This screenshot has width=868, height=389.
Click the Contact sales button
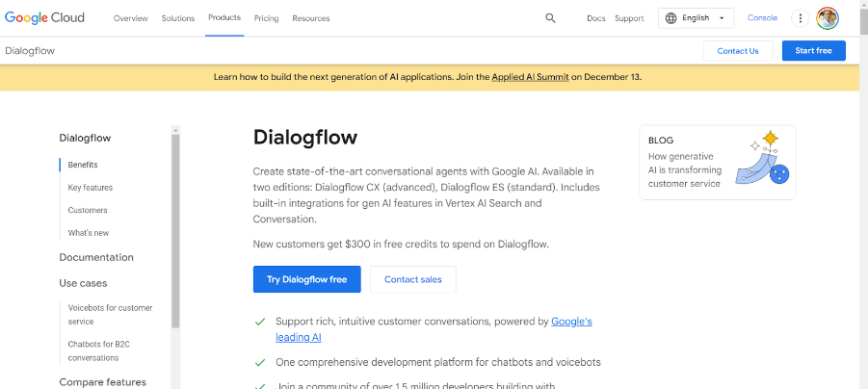[x=413, y=279]
